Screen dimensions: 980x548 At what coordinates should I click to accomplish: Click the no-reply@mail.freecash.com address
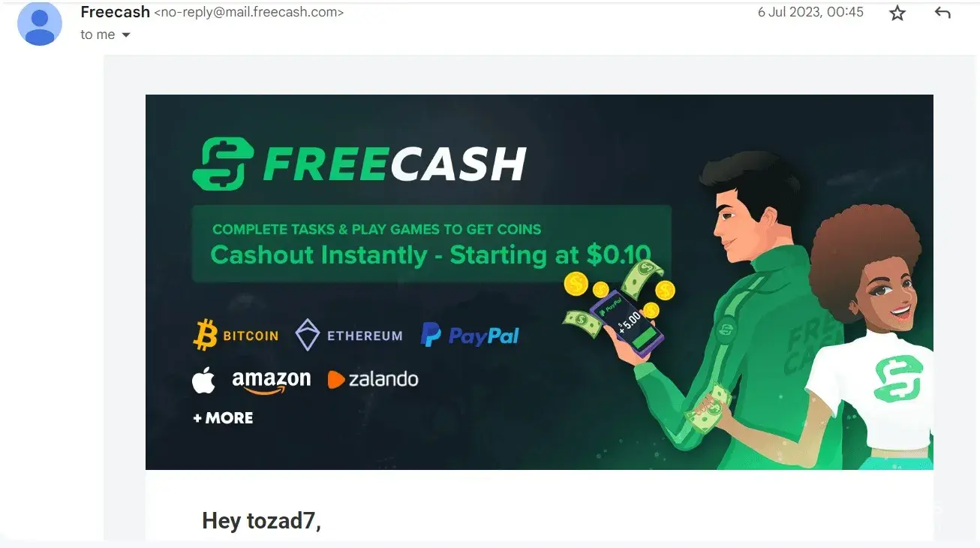click(248, 13)
